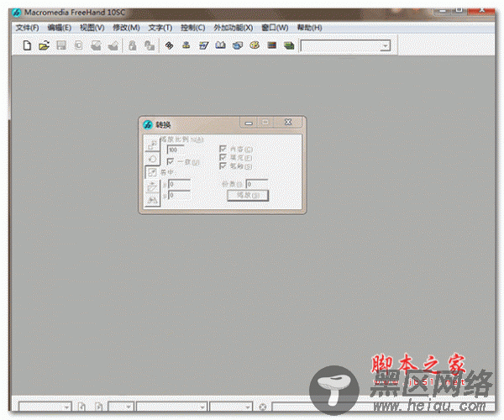The image size is (504, 420).
Task: Toggle the 一致(U) uniform checkbox
Action: click(x=170, y=161)
